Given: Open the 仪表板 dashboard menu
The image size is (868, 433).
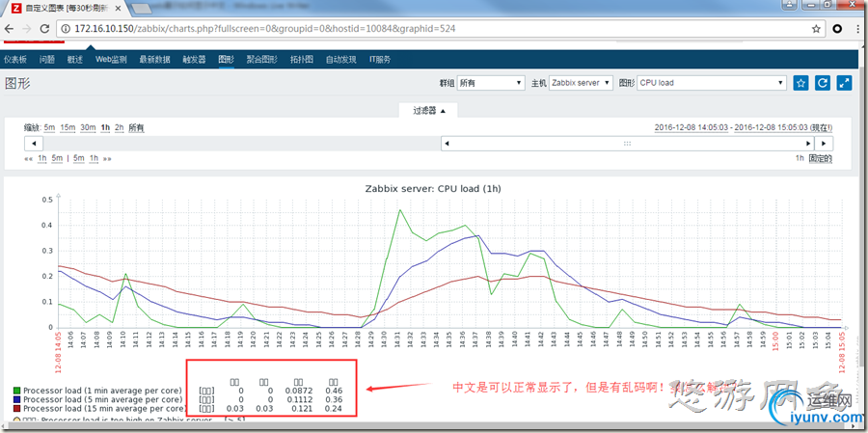Looking at the screenshot, I should click(x=14, y=60).
